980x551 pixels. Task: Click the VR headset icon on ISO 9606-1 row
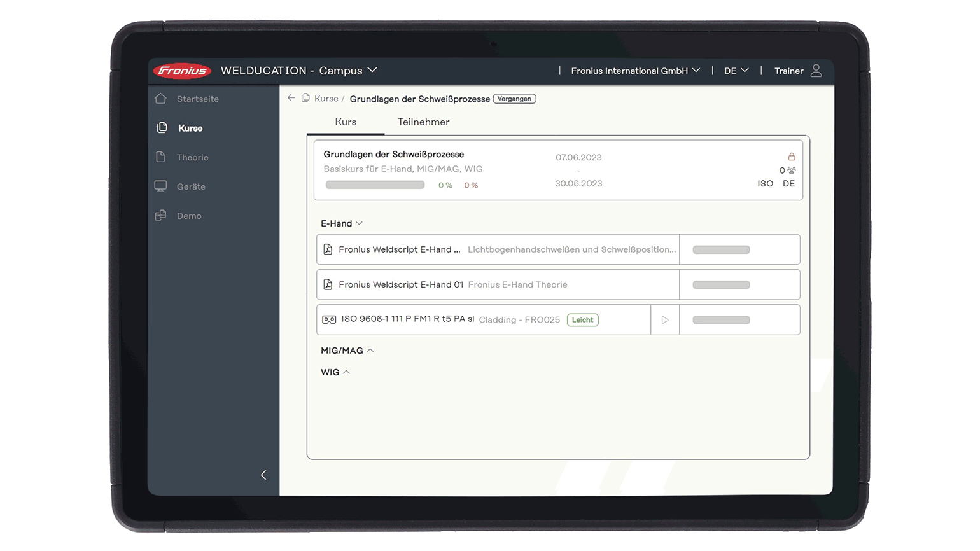coord(329,319)
